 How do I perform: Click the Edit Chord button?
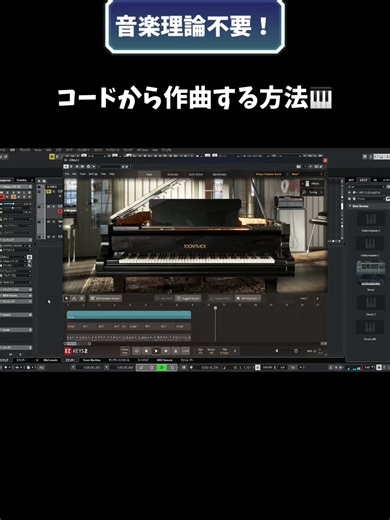coord(164,298)
